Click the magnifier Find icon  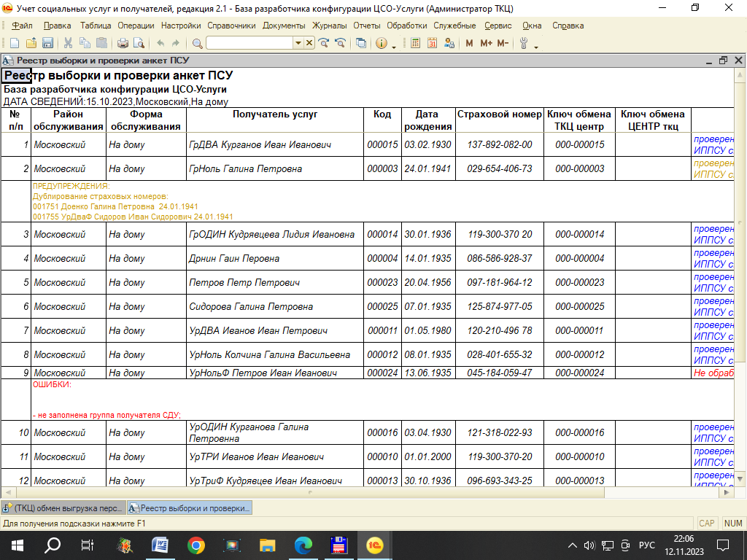click(x=198, y=43)
